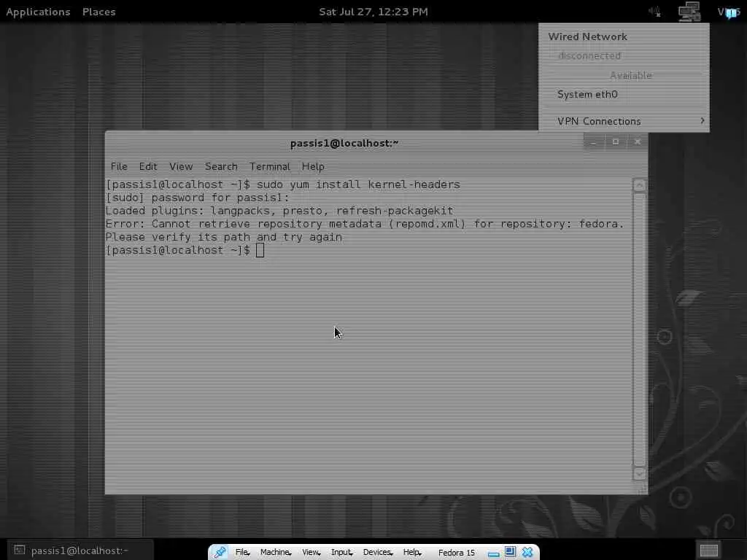Open the muted volume icon in top panel
Viewport: 747px width, 560px height.
click(x=654, y=12)
